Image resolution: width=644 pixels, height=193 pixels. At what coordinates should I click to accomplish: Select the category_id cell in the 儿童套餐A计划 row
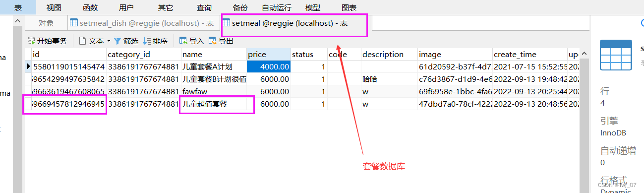click(x=143, y=66)
